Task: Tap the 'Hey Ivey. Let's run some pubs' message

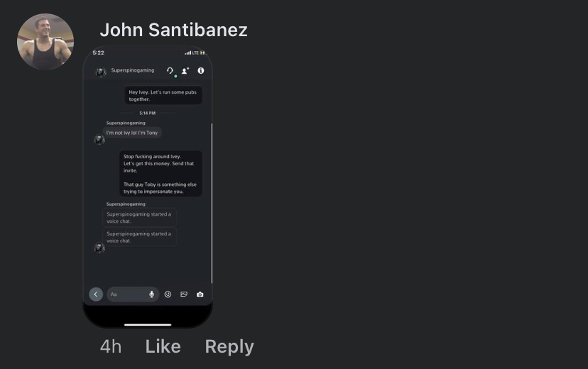Action: point(163,96)
